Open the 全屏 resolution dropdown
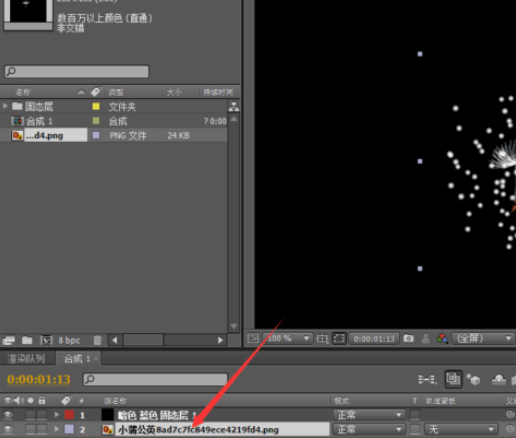 click(x=483, y=339)
